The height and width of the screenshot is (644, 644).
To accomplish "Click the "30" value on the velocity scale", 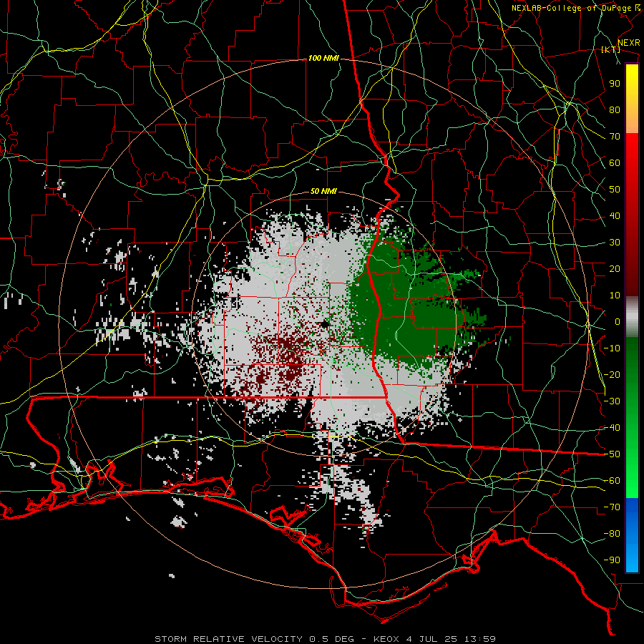I will coord(615,243).
